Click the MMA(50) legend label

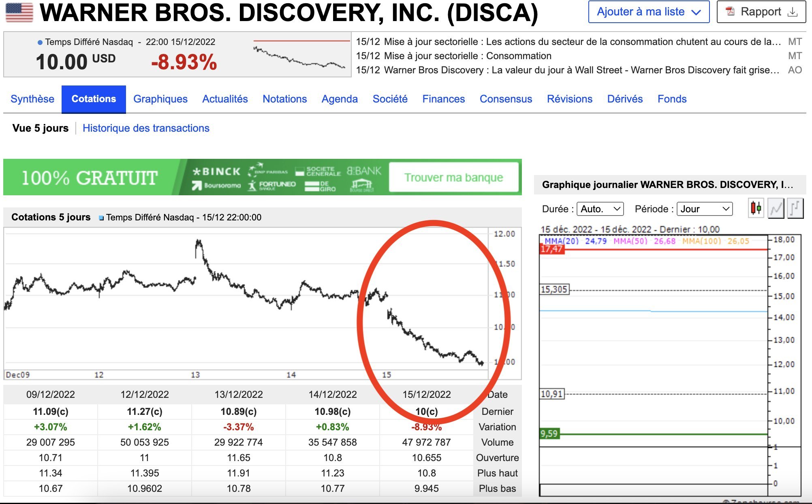tap(630, 241)
